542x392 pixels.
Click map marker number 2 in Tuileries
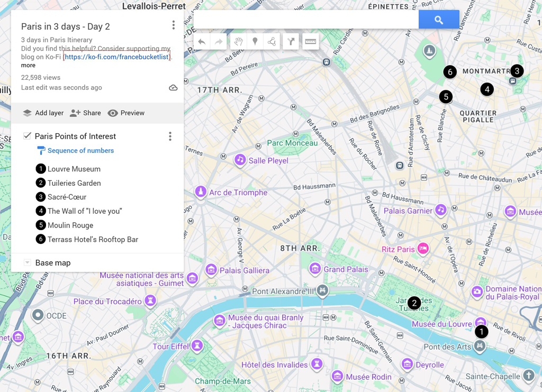pyautogui.click(x=414, y=303)
